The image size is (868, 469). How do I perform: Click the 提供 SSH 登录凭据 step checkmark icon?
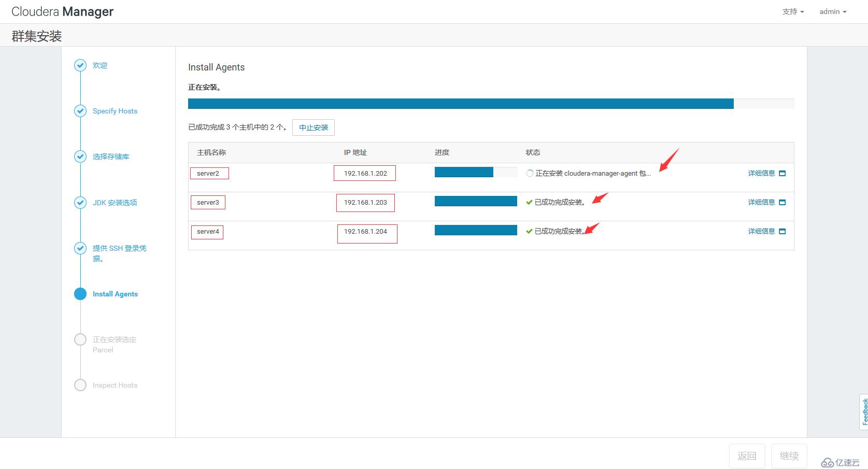click(x=80, y=248)
